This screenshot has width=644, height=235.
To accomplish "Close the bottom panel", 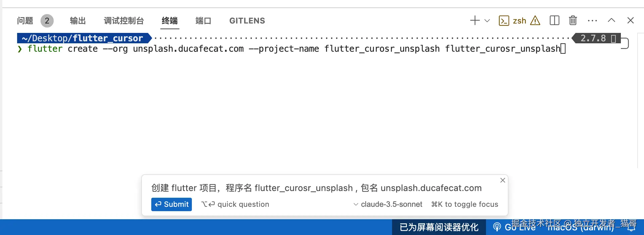I will tap(631, 20).
